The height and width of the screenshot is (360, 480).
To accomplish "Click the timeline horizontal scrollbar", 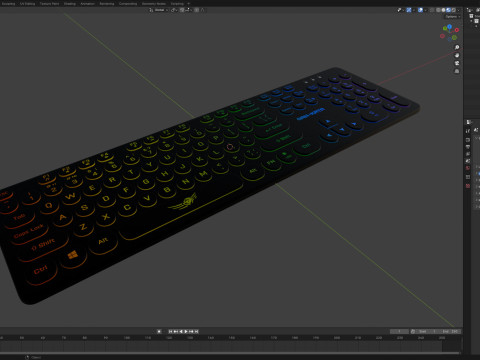I will tap(230, 353).
